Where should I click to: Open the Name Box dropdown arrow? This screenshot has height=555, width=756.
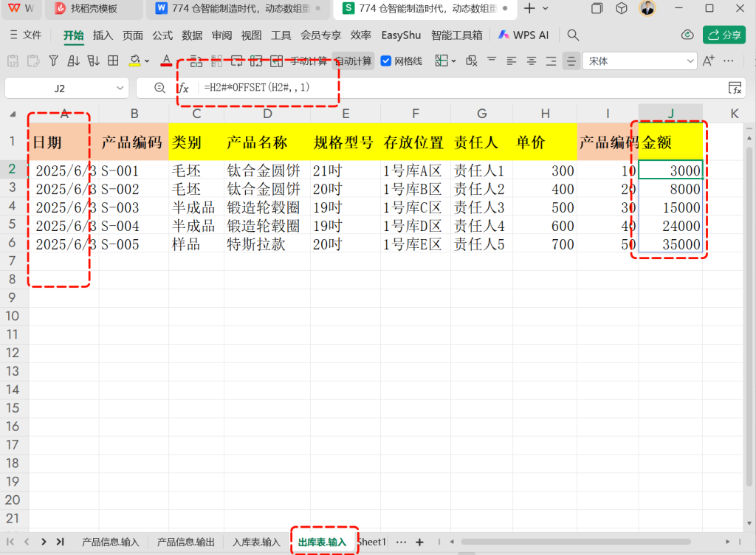[x=120, y=88]
